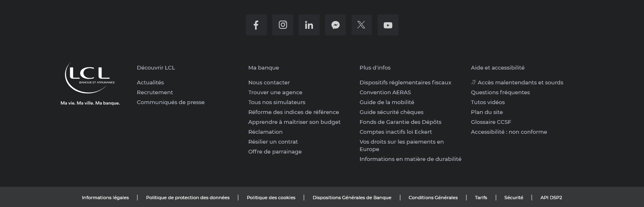This screenshot has width=644, height=207.
Task: Open LCL's Facebook page icon
Action: pos(256,25)
